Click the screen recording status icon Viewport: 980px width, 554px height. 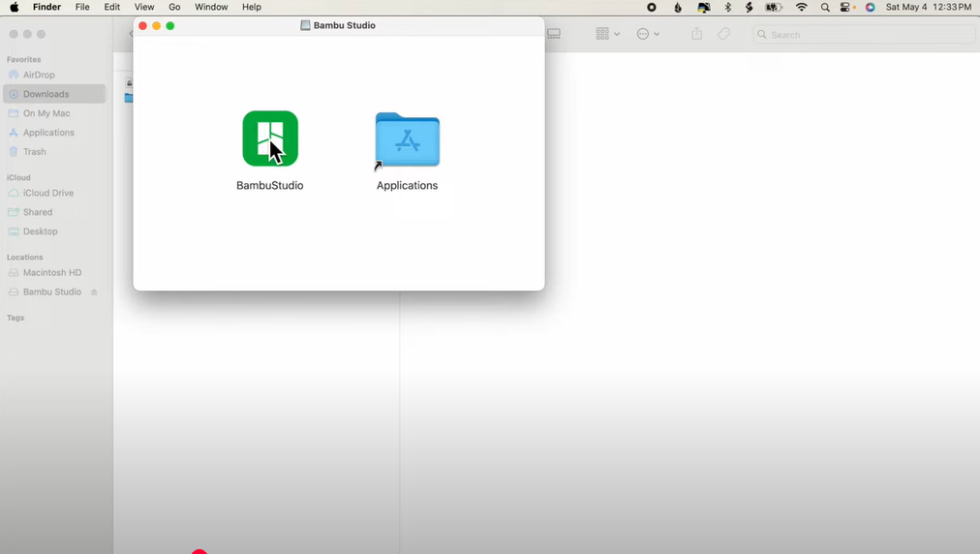652,8
